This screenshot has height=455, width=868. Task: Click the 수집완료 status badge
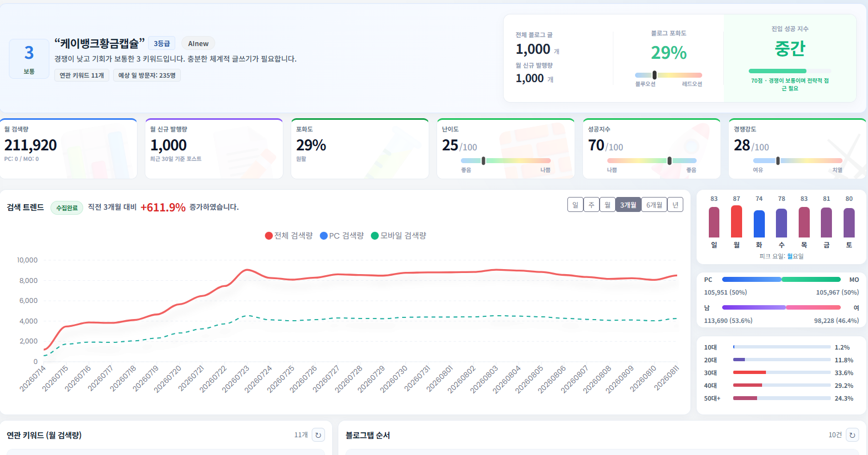click(67, 208)
